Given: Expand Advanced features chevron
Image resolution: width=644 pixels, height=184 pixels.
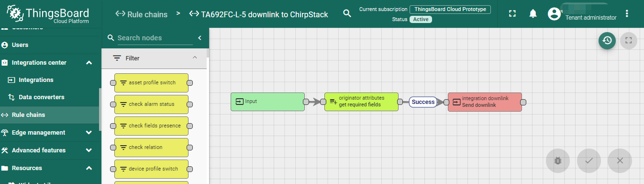Looking at the screenshot, I should click(x=89, y=150).
